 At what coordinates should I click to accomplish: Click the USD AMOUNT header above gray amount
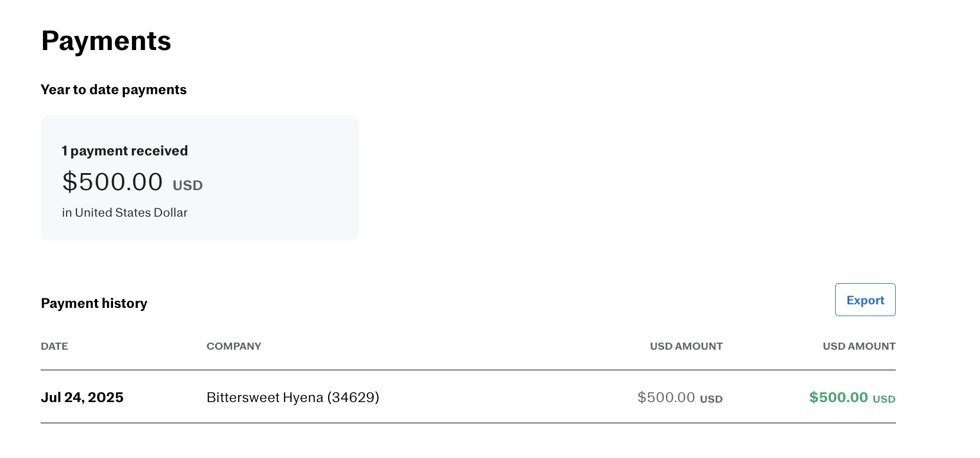686,346
